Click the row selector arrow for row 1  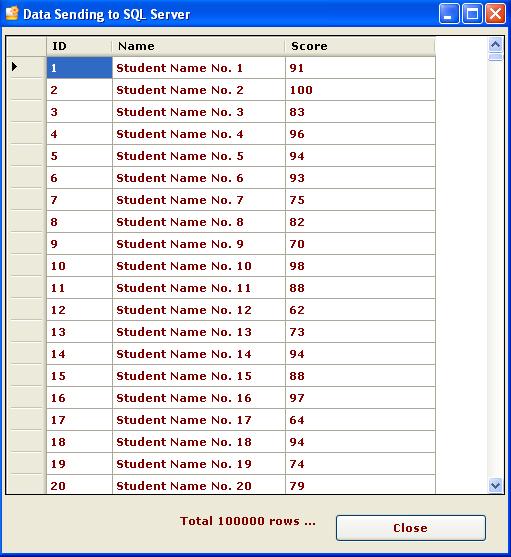coord(26,67)
